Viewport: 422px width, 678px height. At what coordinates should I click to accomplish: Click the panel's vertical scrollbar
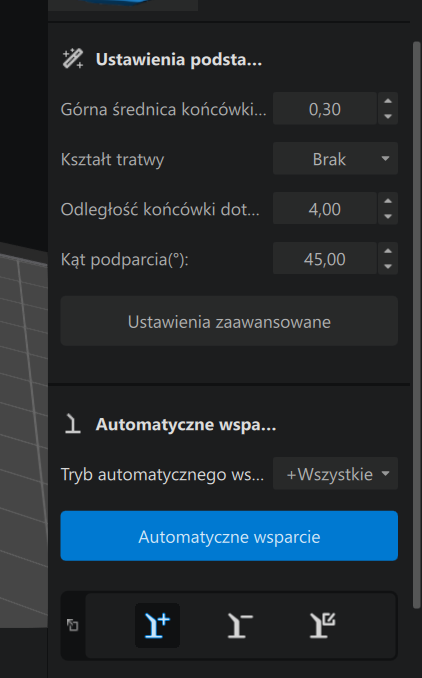point(417,324)
